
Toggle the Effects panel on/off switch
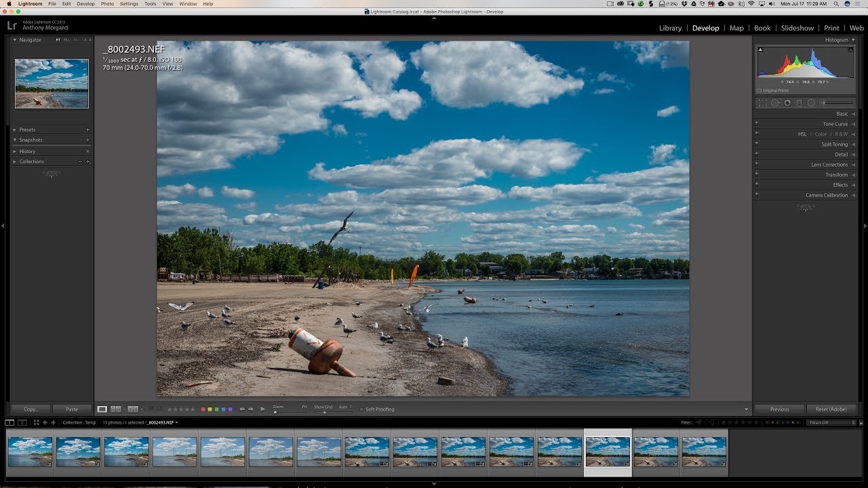click(x=757, y=185)
